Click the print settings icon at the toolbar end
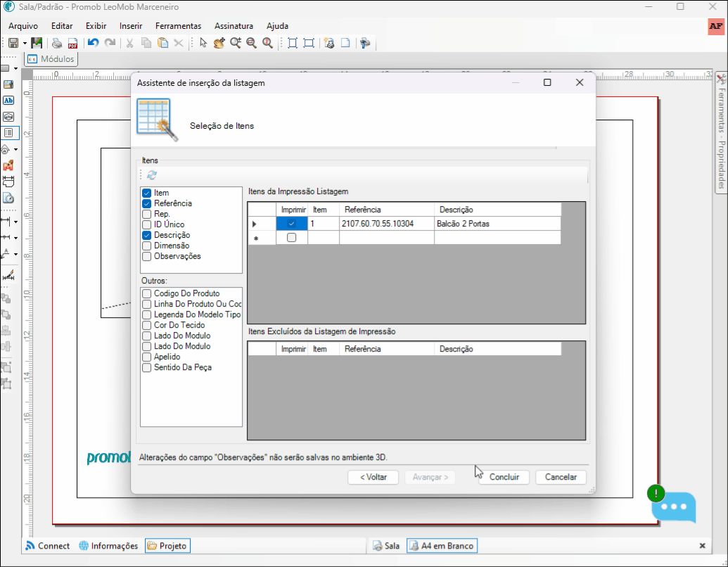728x567 pixels. click(365, 43)
